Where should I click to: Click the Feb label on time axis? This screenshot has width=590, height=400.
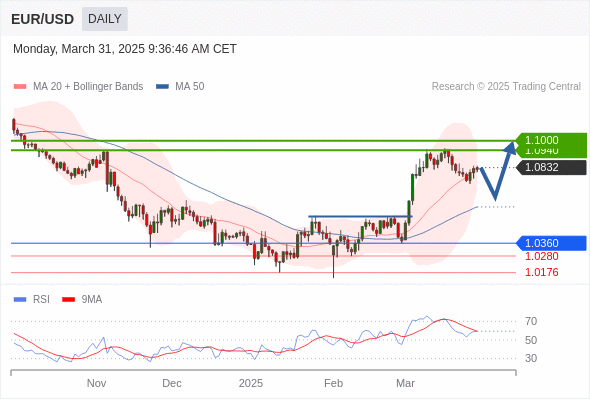click(333, 383)
